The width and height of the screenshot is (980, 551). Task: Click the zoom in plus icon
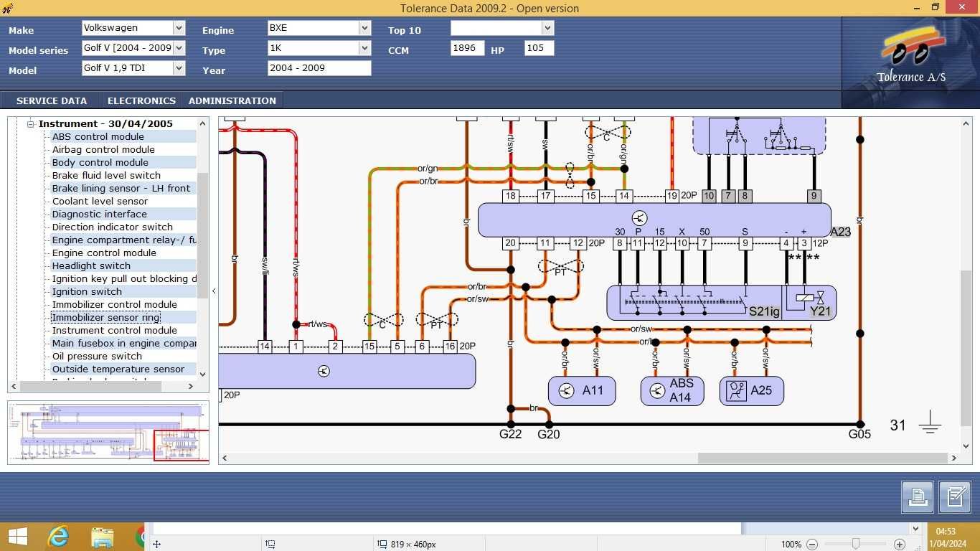pyautogui.click(x=900, y=545)
